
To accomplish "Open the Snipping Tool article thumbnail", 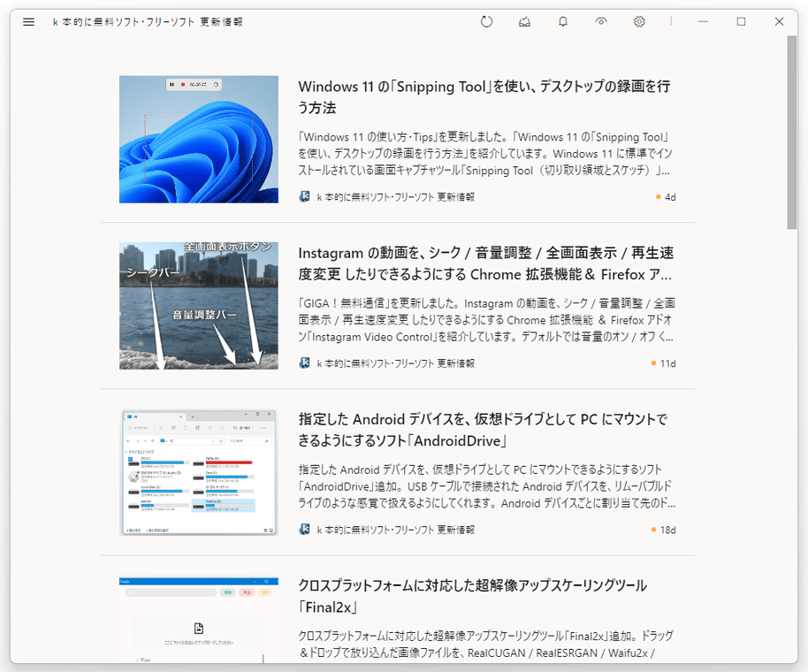I will point(199,139).
